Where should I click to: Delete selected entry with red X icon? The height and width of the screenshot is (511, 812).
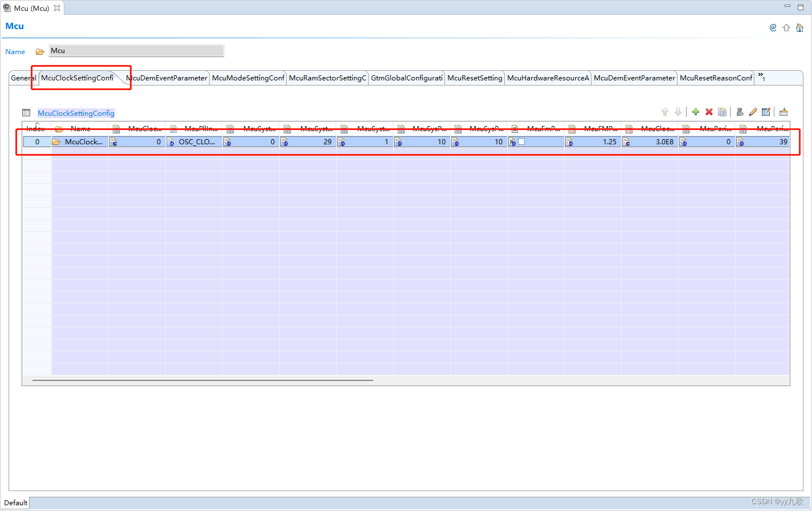[709, 112]
